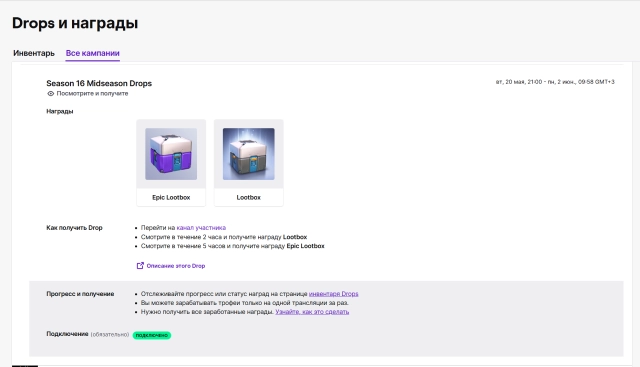Click the campaign date range text
The height and width of the screenshot is (367, 640).
[x=555, y=82]
